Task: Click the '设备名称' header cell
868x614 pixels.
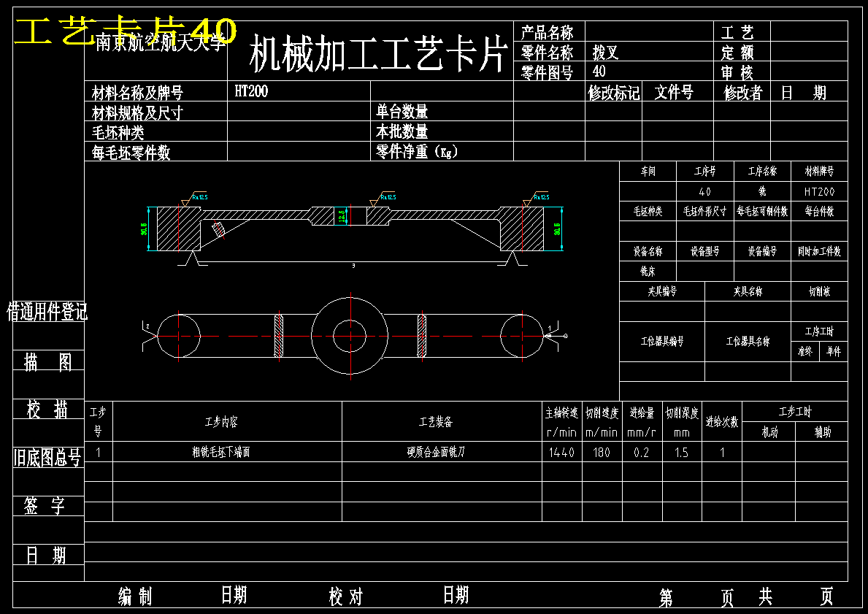Action: point(648,251)
